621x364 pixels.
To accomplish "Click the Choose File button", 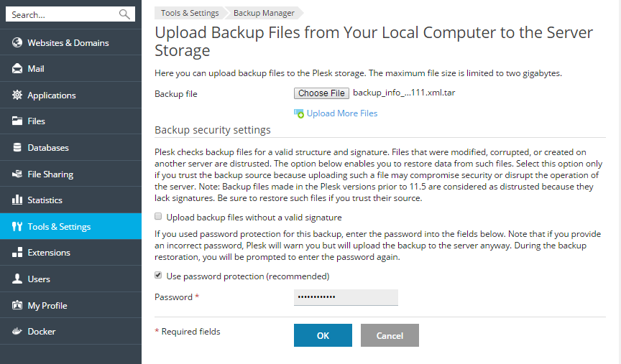I will [x=321, y=93].
